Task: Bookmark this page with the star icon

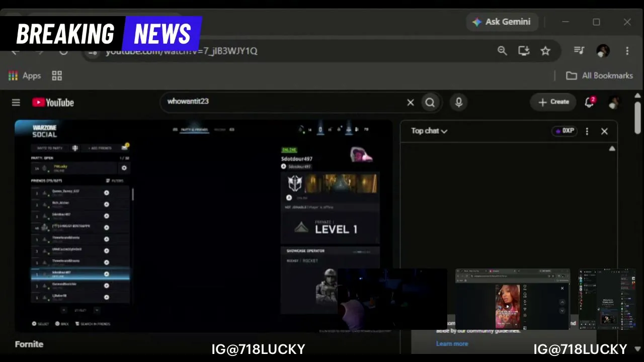Action: click(x=545, y=51)
